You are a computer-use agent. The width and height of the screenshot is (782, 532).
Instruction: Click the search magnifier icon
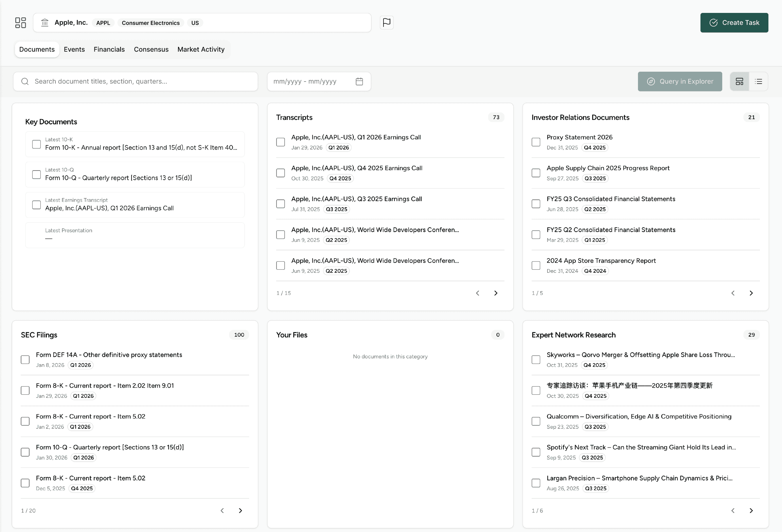click(x=25, y=82)
